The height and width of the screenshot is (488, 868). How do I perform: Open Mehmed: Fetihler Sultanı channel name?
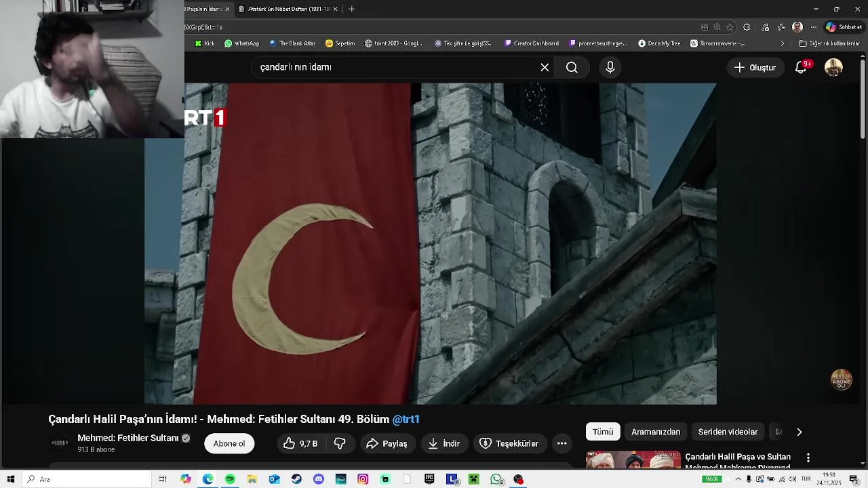(x=127, y=438)
